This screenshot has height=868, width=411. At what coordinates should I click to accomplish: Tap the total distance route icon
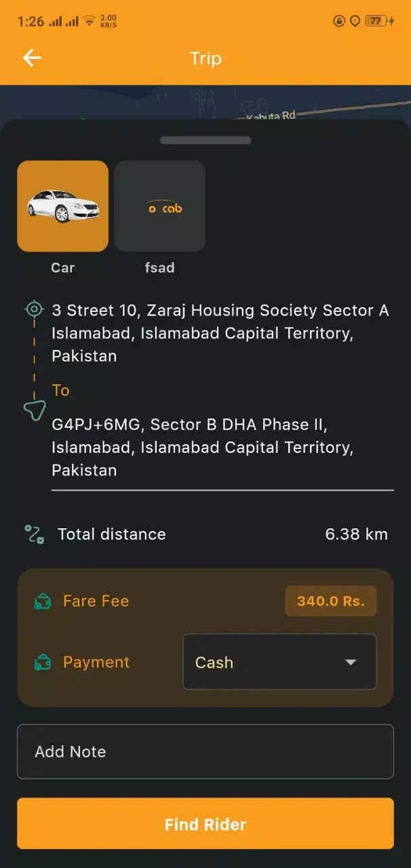35,534
